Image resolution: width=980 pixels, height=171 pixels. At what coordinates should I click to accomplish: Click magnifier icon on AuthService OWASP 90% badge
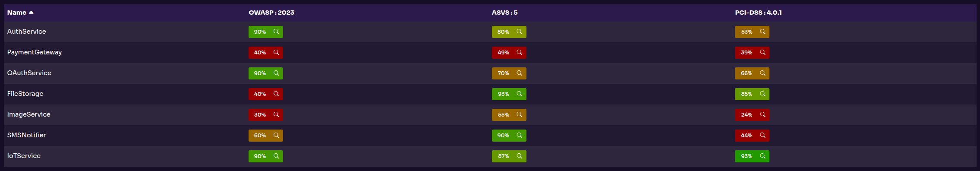click(x=276, y=32)
